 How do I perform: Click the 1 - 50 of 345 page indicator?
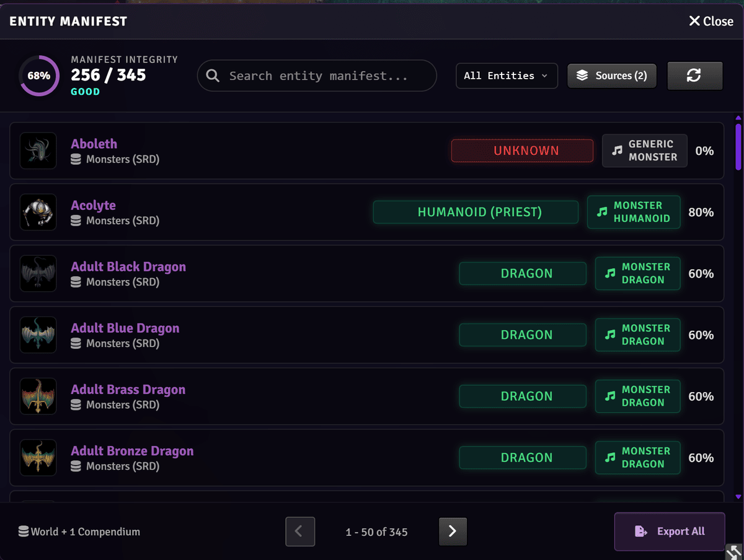pyautogui.click(x=377, y=532)
